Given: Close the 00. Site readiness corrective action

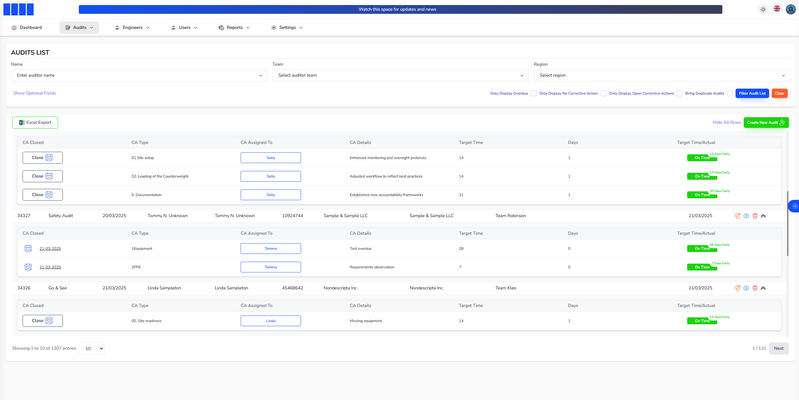Looking at the screenshot, I should pyautogui.click(x=42, y=321).
